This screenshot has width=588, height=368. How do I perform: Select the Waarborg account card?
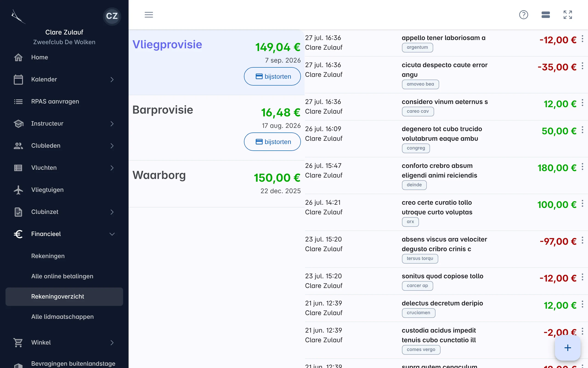217,184
